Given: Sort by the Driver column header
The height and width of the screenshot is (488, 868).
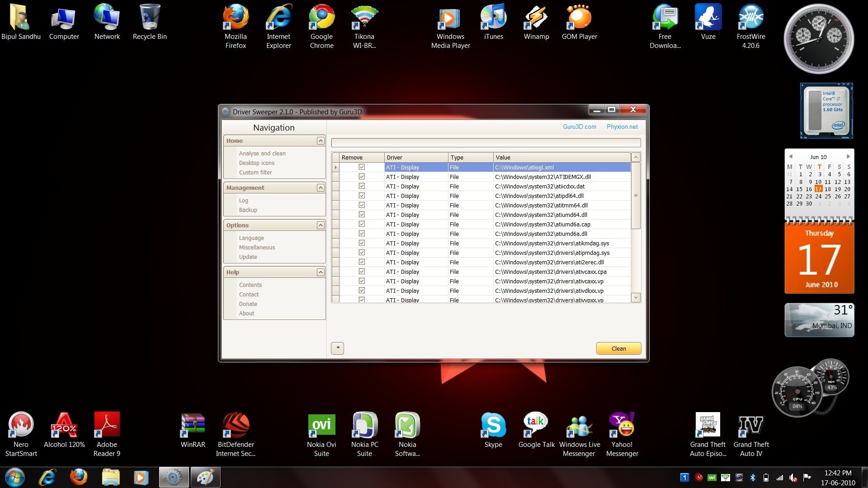Looking at the screenshot, I should click(x=416, y=157).
